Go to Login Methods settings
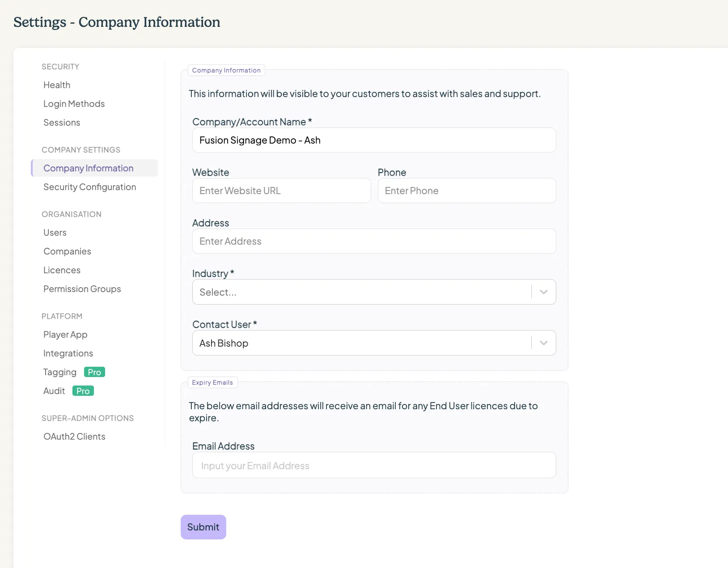 click(74, 104)
